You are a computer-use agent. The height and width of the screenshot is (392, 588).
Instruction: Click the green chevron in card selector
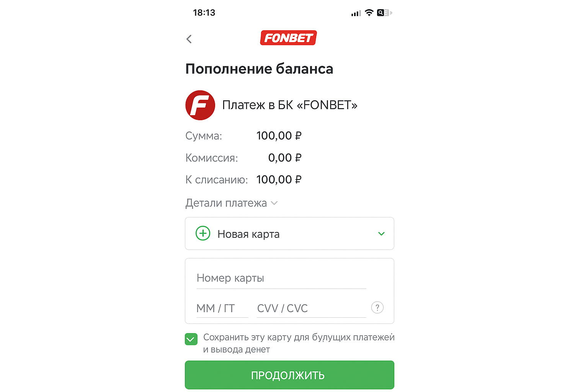point(381,234)
